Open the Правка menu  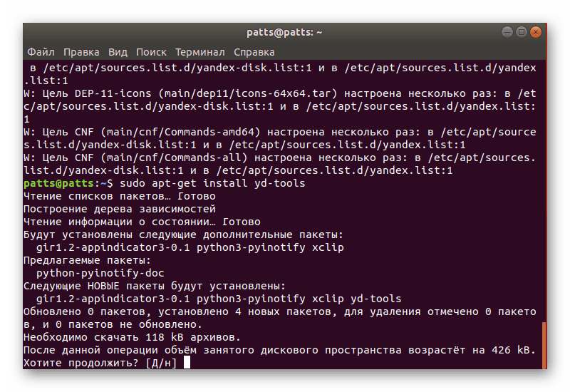(81, 52)
